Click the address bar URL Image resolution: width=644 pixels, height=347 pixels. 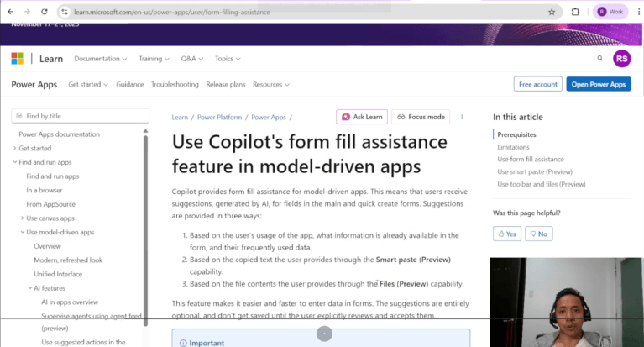pyautogui.click(x=172, y=12)
